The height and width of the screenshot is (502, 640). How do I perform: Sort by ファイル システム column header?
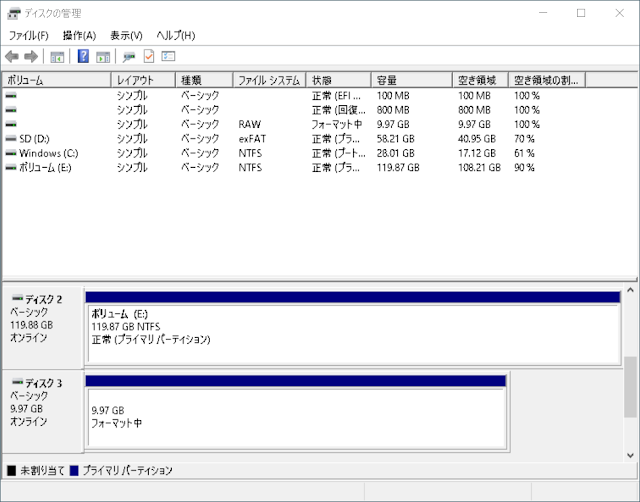269,80
